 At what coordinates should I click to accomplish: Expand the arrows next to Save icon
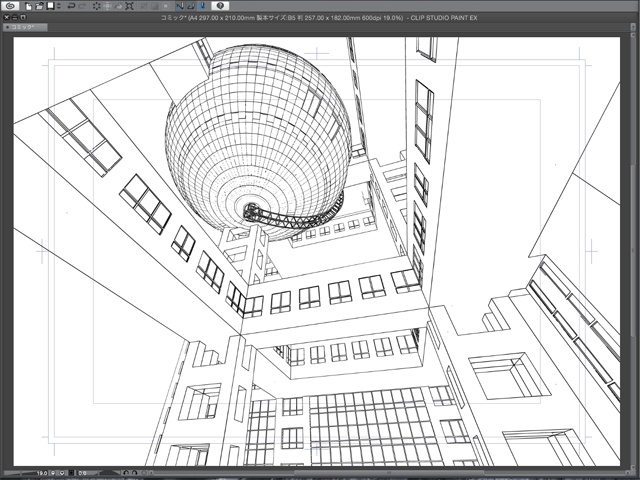[59, 6]
